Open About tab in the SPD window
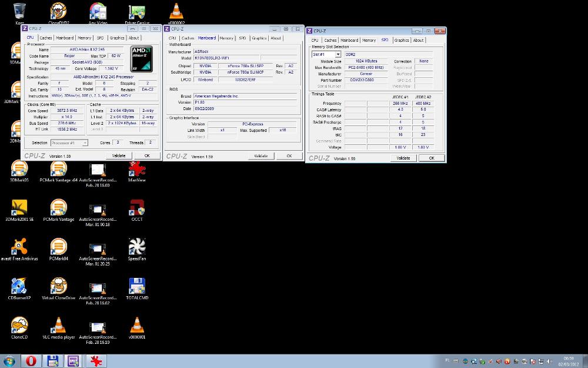Viewport: 588px width, 368px height. [418, 40]
